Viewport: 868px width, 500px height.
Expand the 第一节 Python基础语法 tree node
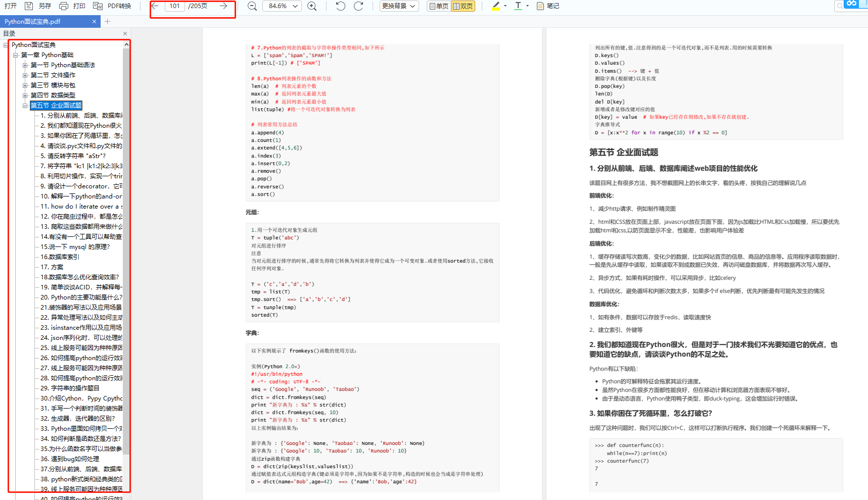(25, 65)
